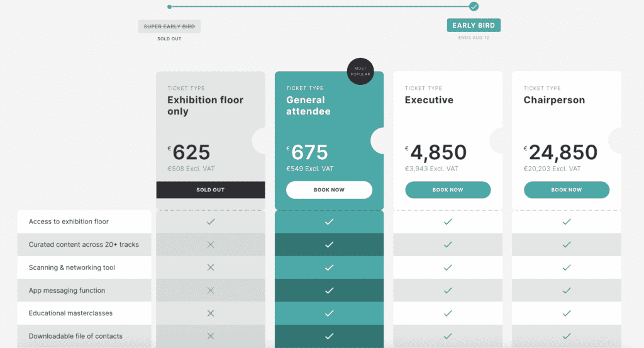Select the Early Bird pricing tab
Image resolution: width=644 pixels, height=348 pixels.
click(x=474, y=26)
